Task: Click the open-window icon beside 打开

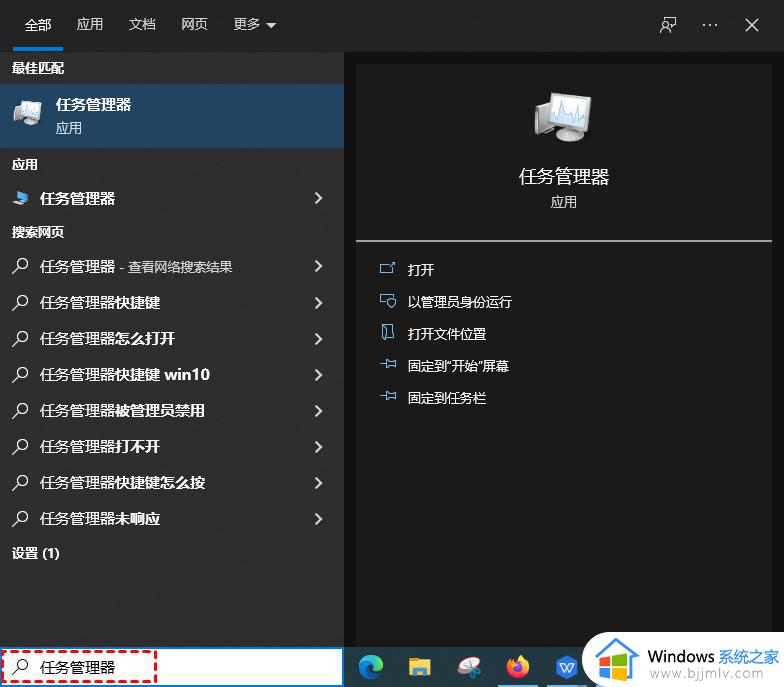Action: [388, 268]
